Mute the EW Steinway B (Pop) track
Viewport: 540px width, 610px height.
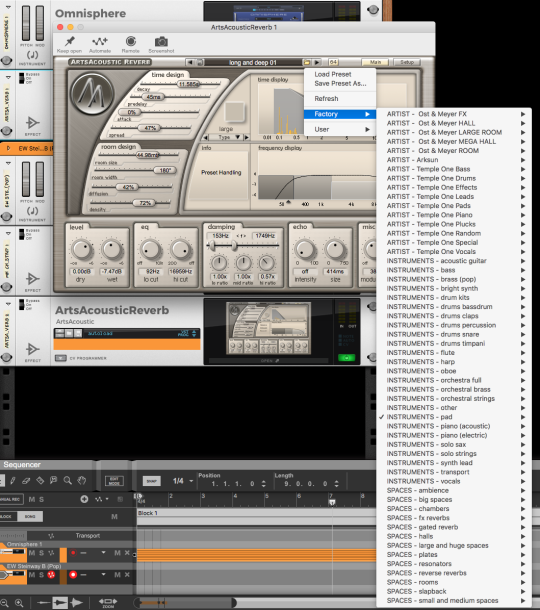32,575
